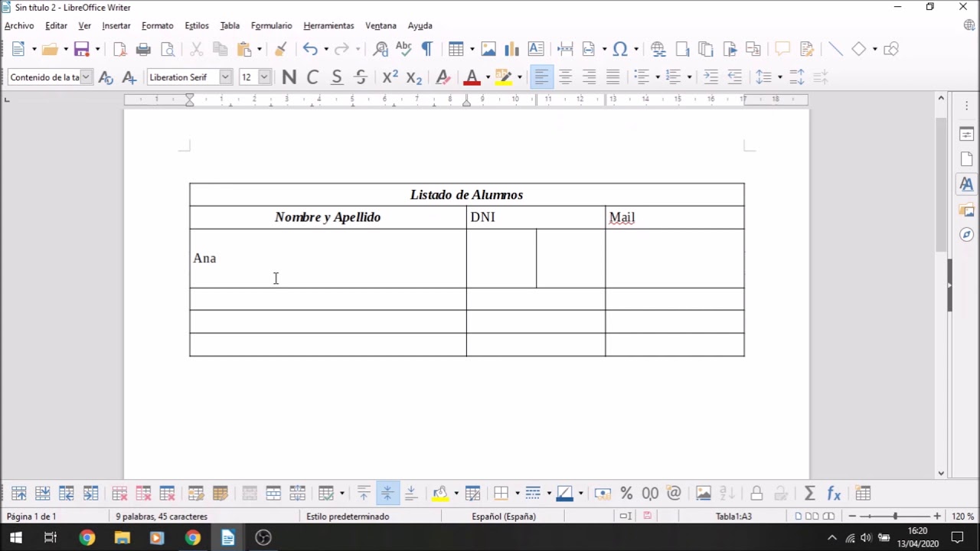Apply superscript formatting
Image resolution: width=980 pixels, height=551 pixels.
click(x=390, y=77)
